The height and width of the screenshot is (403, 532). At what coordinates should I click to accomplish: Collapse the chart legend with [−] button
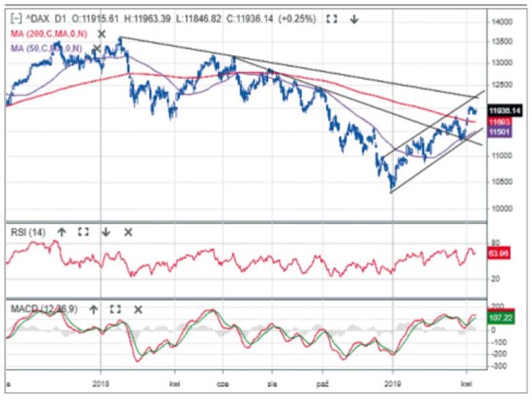pyautogui.click(x=16, y=19)
